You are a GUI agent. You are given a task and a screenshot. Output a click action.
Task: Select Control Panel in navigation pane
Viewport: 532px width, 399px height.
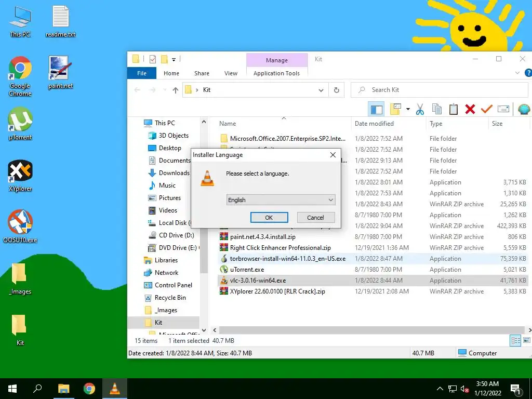(x=168, y=285)
